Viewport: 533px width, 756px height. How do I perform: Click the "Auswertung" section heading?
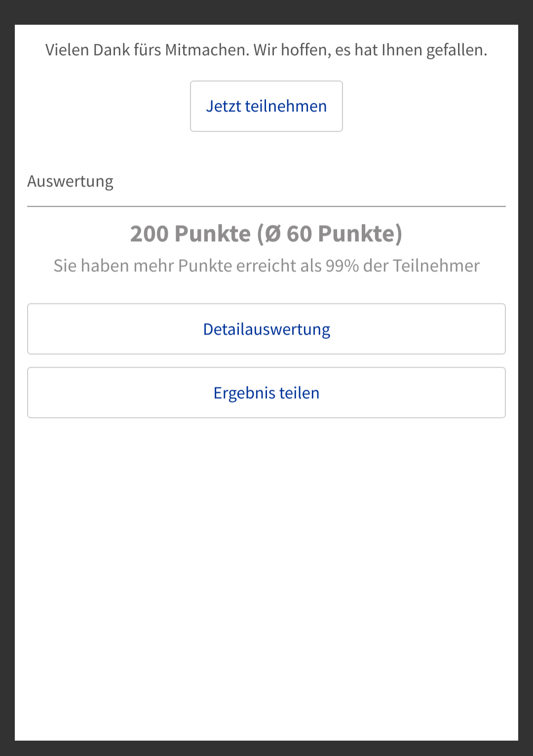coord(70,182)
